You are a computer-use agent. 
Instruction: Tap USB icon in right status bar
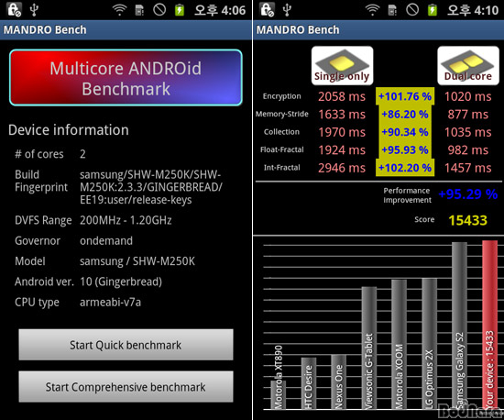tap(287, 10)
